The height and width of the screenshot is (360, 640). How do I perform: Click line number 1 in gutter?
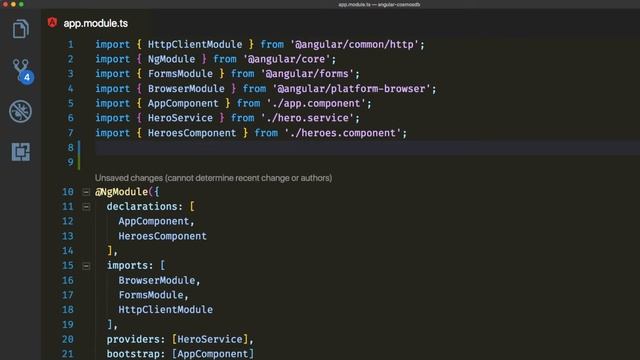click(x=71, y=44)
